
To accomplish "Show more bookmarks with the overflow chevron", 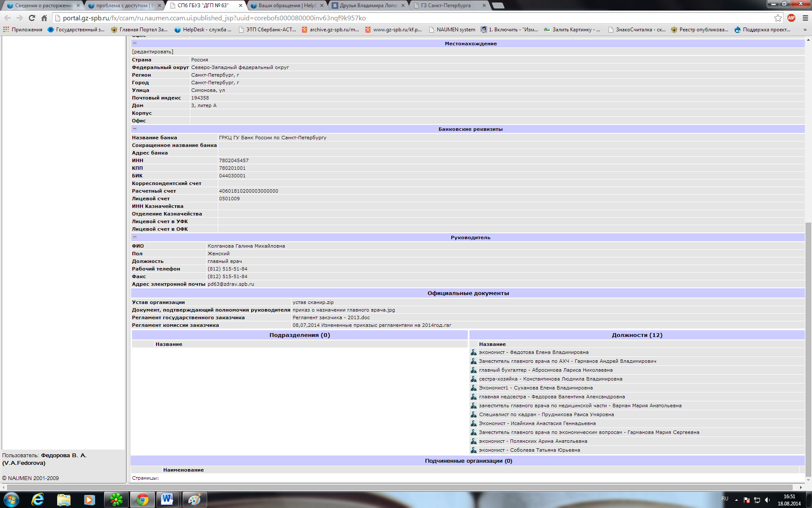I will pyautogui.click(x=804, y=30).
